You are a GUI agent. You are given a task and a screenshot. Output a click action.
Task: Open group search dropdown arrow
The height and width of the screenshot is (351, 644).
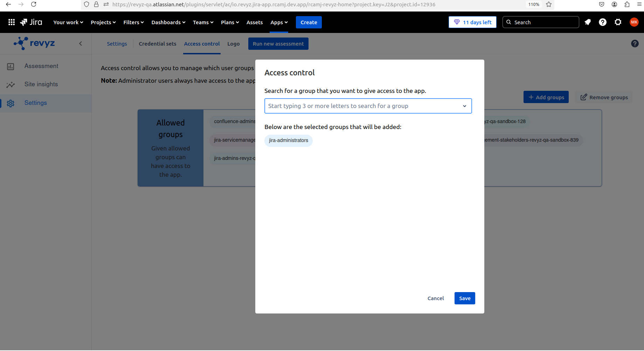click(x=464, y=106)
